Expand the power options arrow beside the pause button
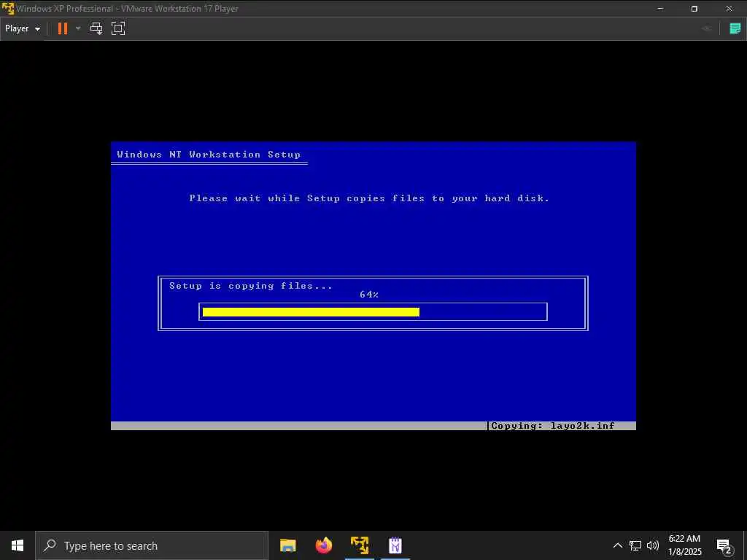The image size is (747, 560). pyautogui.click(x=78, y=28)
